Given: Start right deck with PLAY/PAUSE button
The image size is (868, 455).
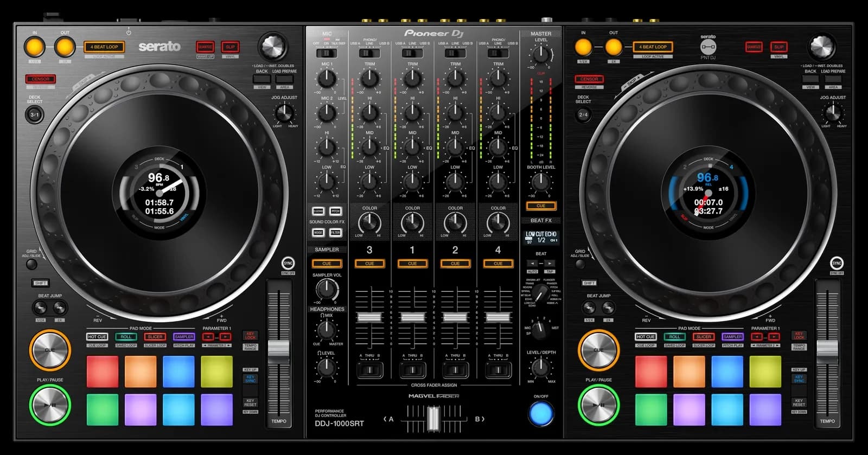Looking at the screenshot, I should [x=598, y=405].
